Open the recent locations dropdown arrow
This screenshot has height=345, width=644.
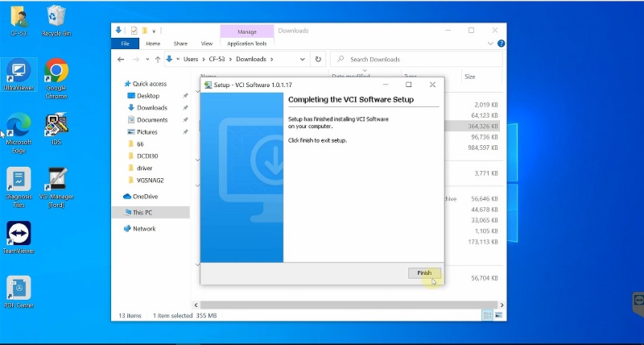[x=149, y=59]
